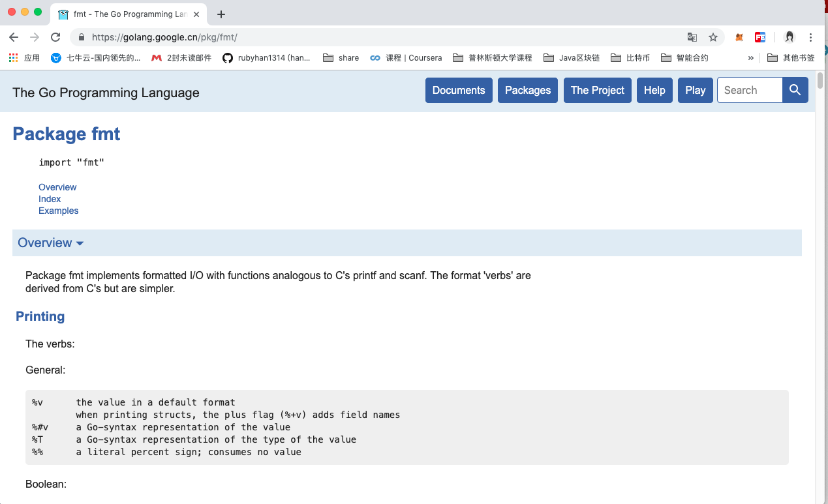This screenshot has height=504, width=828.
Task: Click the Google Translate icon in address bar
Action: [692, 37]
